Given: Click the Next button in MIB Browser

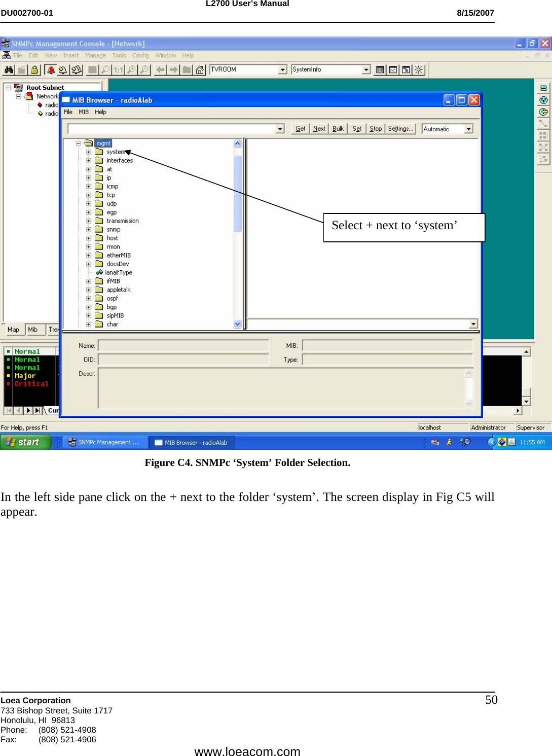Looking at the screenshot, I should click(319, 129).
